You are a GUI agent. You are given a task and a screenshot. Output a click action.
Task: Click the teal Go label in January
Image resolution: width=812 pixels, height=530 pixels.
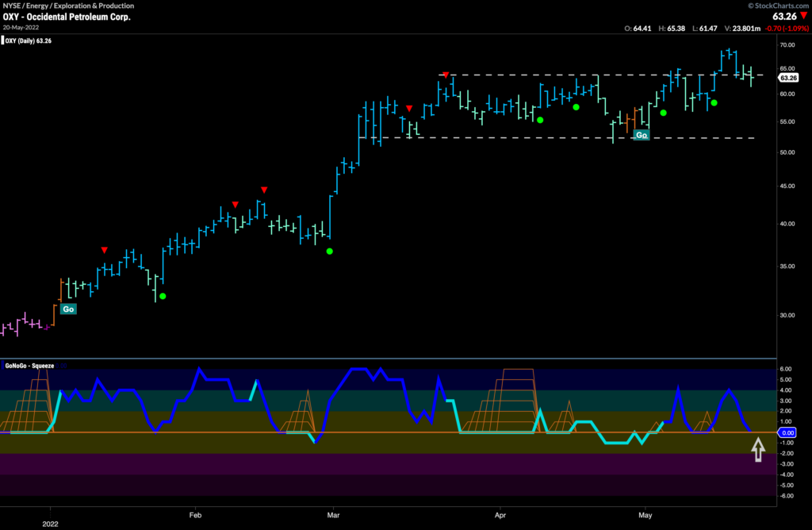click(68, 309)
